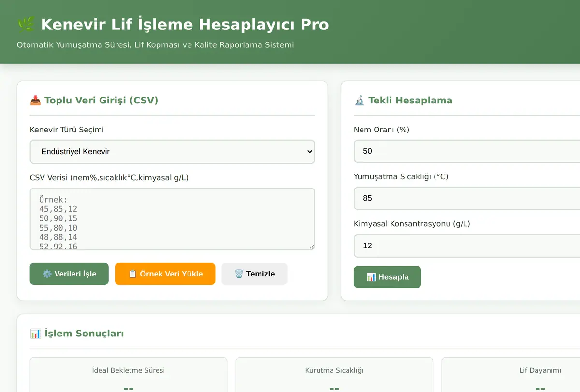Image resolution: width=580 pixels, height=392 pixels.
Task: Load sample data with Örnek Veri Yükle
Action: pos(165,274)
